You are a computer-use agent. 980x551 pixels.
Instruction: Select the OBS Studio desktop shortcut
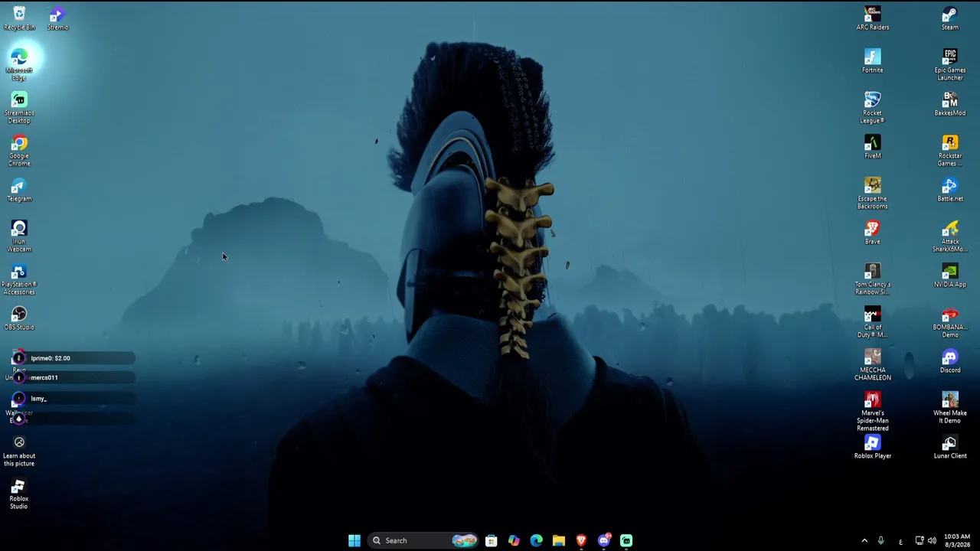click(x=19, y=318)
